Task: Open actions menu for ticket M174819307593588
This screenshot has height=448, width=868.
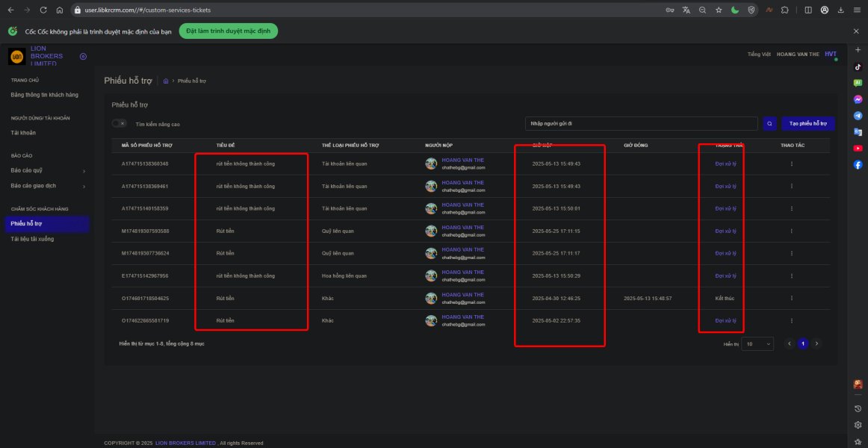Action: point(792,231)
